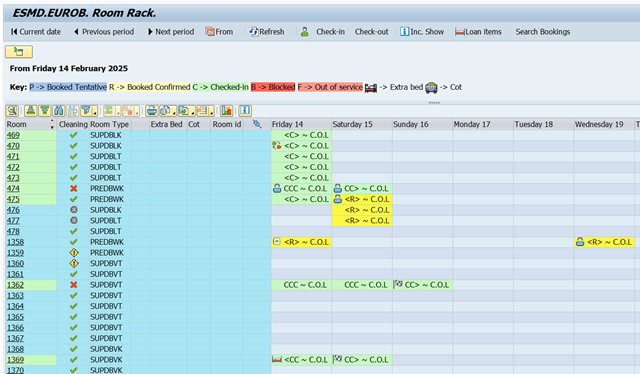
Task: Open Loan items
Action: coord(478,32)
